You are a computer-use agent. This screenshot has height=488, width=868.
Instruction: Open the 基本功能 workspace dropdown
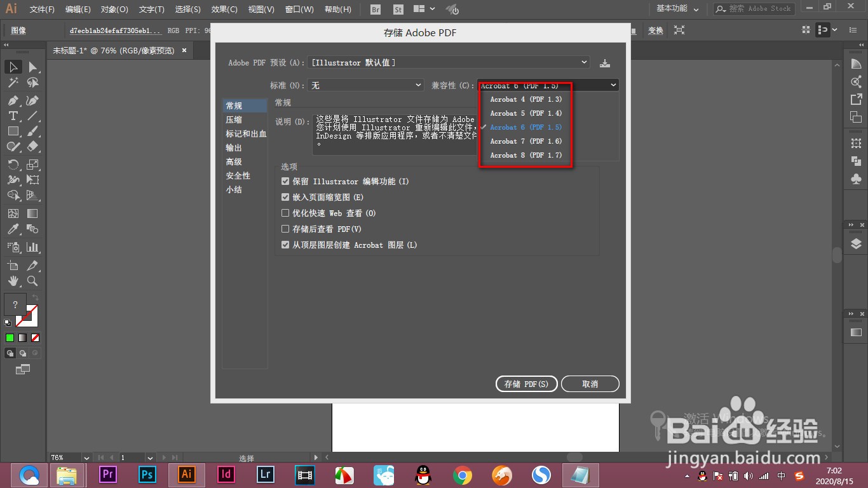[x=677, y=9]
